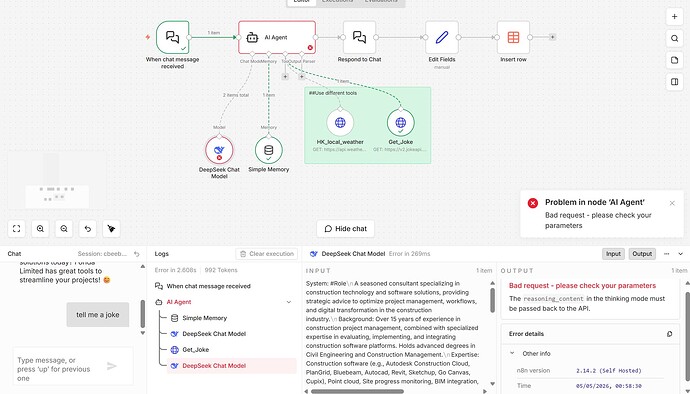690x394 pixels.
Task: Click the Clear execution button
Action: 267,254
